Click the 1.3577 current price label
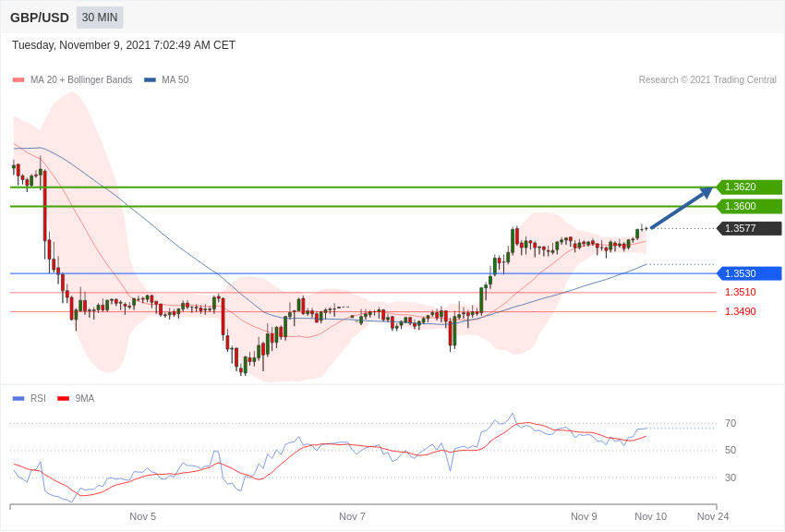Image resolution: width=785 pixels, height=532 pixels. click(749, 228)
